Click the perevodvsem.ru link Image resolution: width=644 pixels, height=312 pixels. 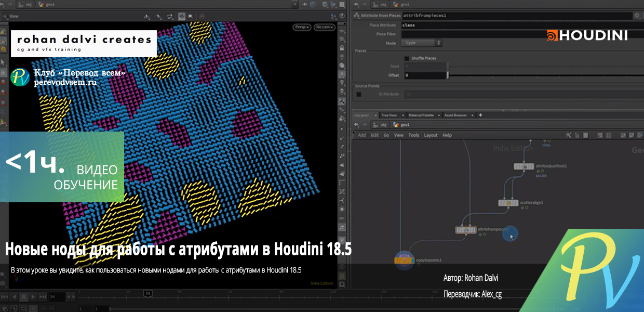tap(65, 82)
